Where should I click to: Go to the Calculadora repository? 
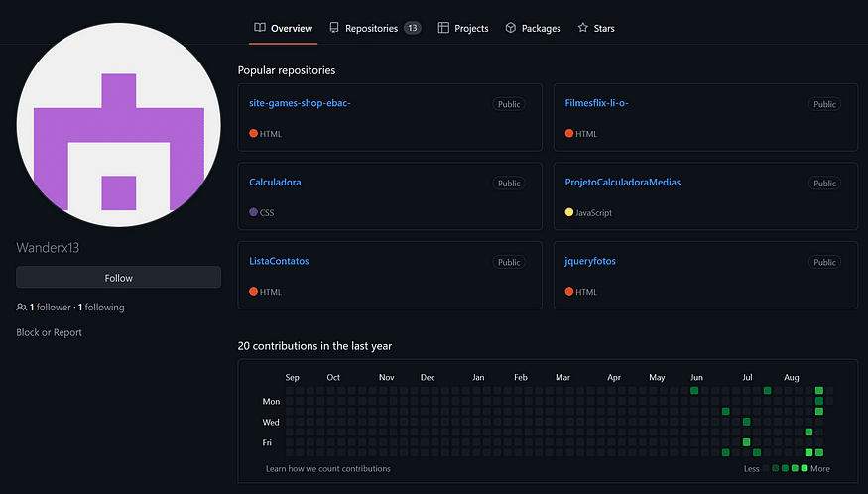275,183
